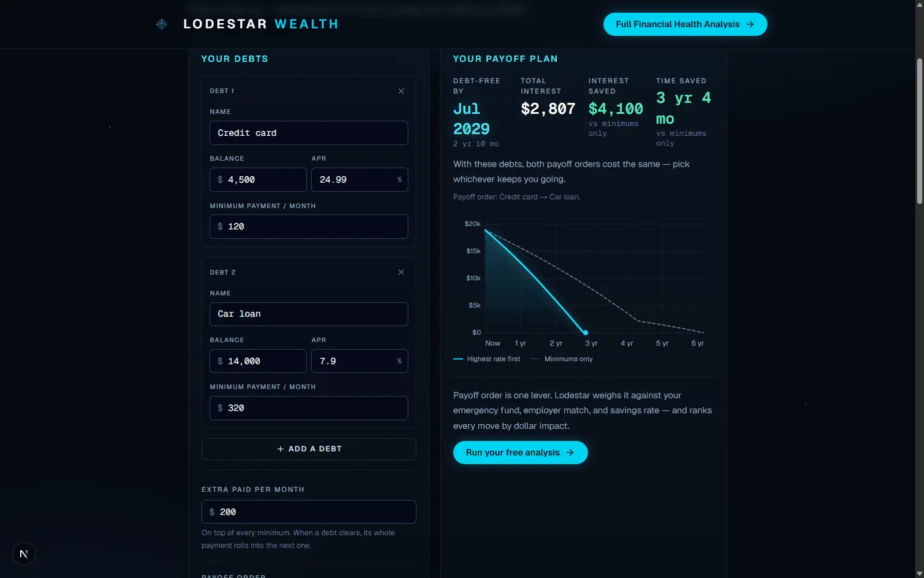Click the plus icon in Add a Debt
This screenshot has height=578, width=924.
(280, 449)
